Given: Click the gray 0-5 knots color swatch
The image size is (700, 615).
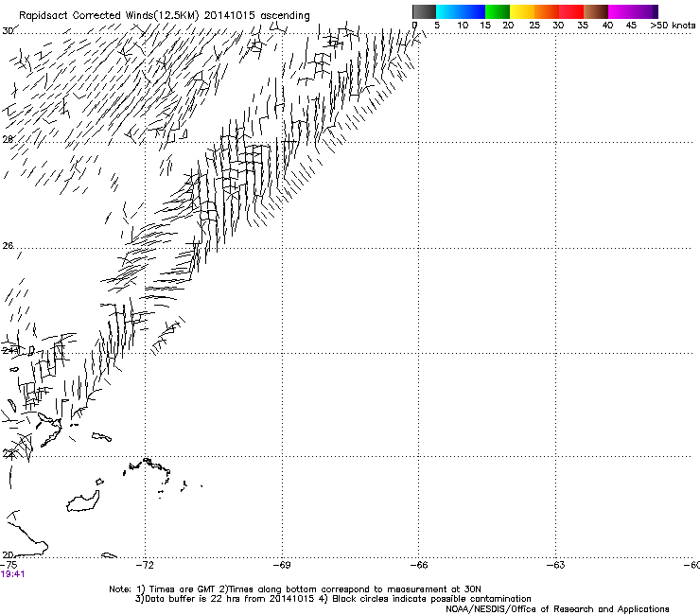Looking at the screenshot, I should 424,11.
